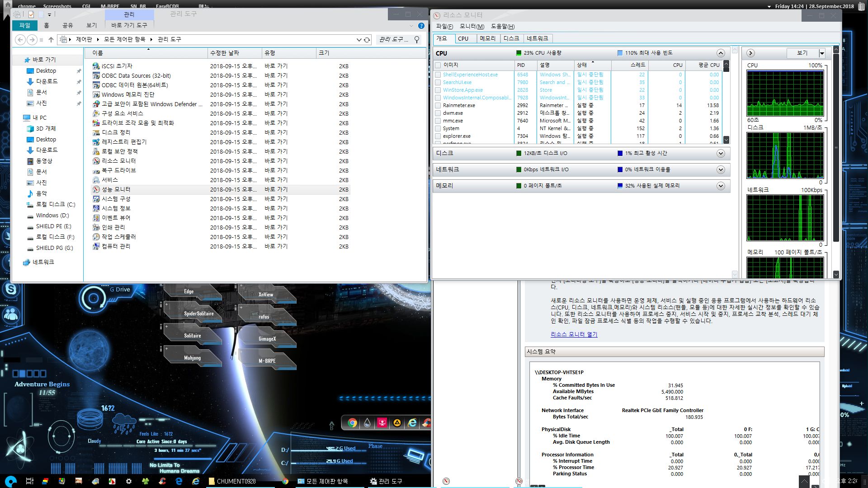The width and height of the screenshot is (868, 488).
Task: Click the Internet Explorer icon in desktop dock
Action: click(x=412, y=423)
